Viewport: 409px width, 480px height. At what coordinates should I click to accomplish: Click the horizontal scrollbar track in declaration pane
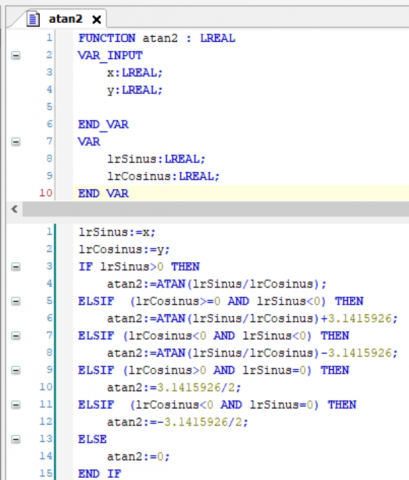(216, 209)
